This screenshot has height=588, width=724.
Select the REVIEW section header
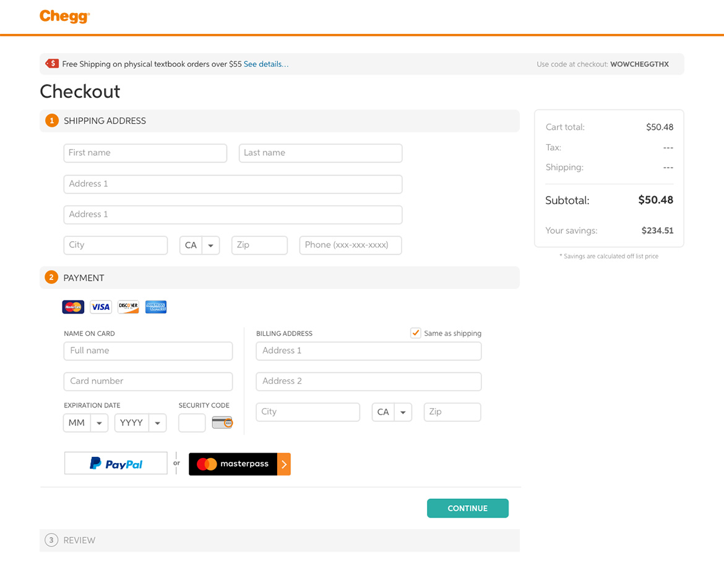coord(280,540)
